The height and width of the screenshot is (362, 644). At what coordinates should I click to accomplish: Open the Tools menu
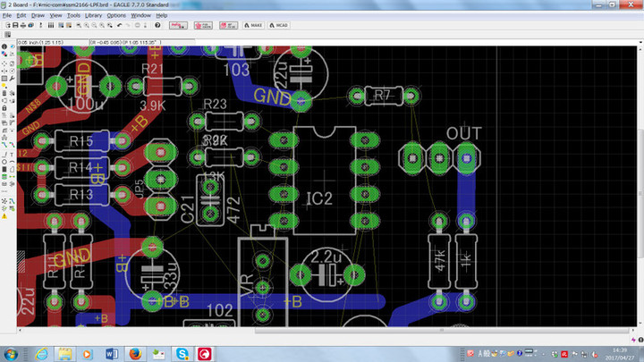click(x=73, y=15)
